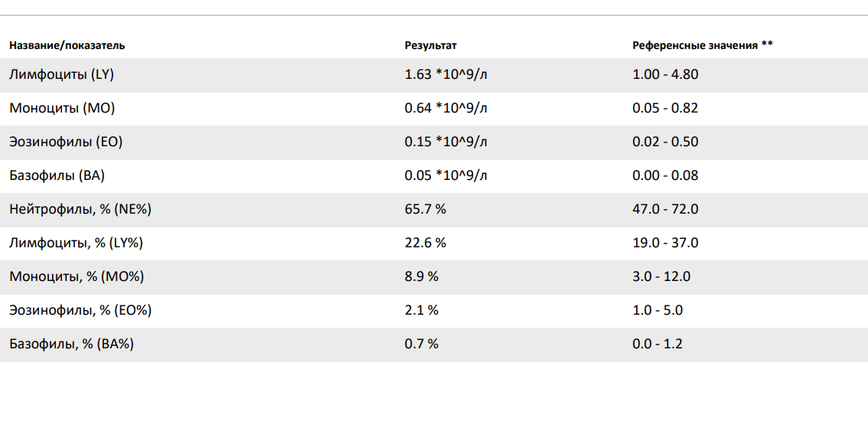
Task: Select the 0.0 - 1.2 reference range
Action: pyautogui.click(x=657, y=344)
